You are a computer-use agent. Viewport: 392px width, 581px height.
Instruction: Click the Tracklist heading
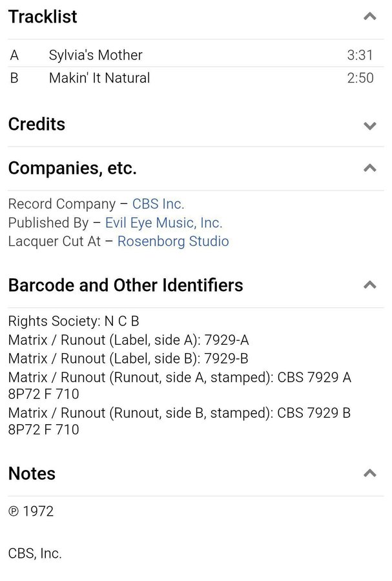click(43, 17)
